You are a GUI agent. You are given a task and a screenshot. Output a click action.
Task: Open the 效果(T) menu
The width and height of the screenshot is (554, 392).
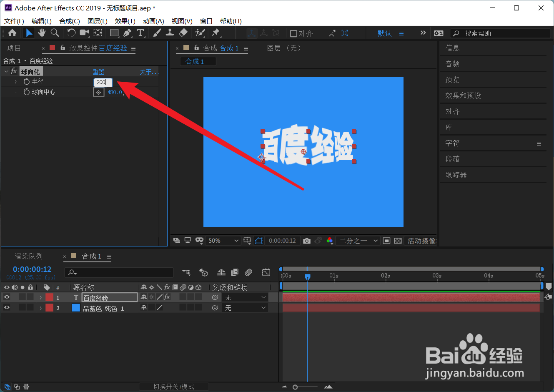click(125, 21)
